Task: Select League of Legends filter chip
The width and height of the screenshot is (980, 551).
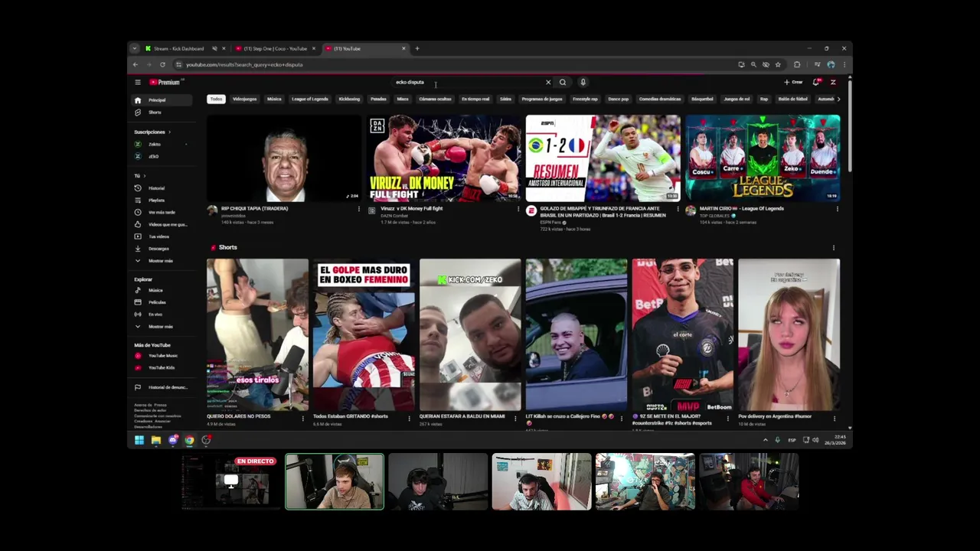Action: (x=310, y=99)
